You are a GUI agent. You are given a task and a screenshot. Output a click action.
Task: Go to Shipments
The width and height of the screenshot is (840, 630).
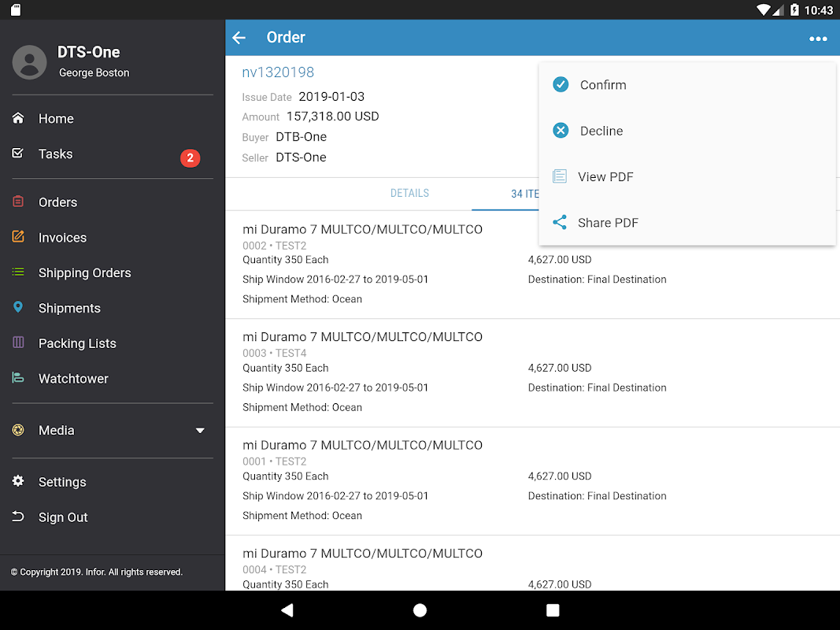pos(69,309)
